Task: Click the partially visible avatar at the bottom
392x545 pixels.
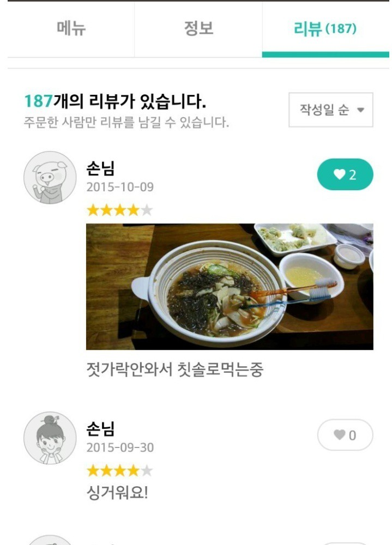Action: (x=50, y=540)
